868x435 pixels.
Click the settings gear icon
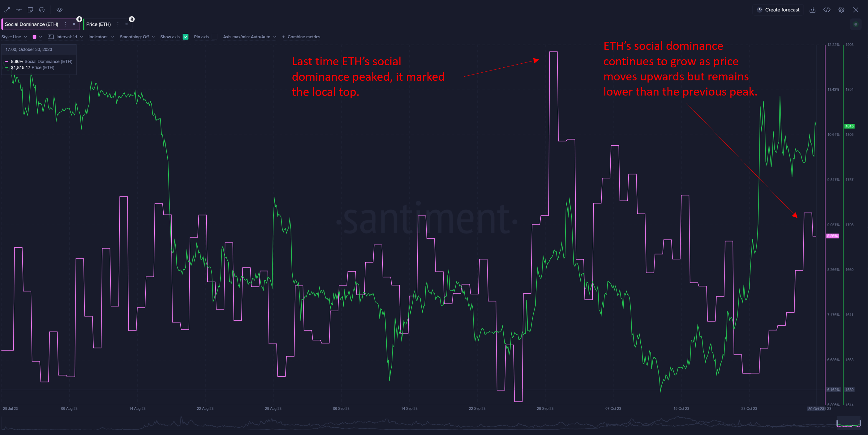click(841, 10)
